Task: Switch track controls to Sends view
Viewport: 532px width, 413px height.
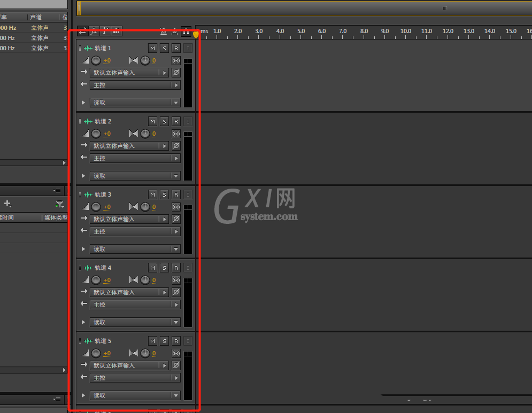Action: 105,32
